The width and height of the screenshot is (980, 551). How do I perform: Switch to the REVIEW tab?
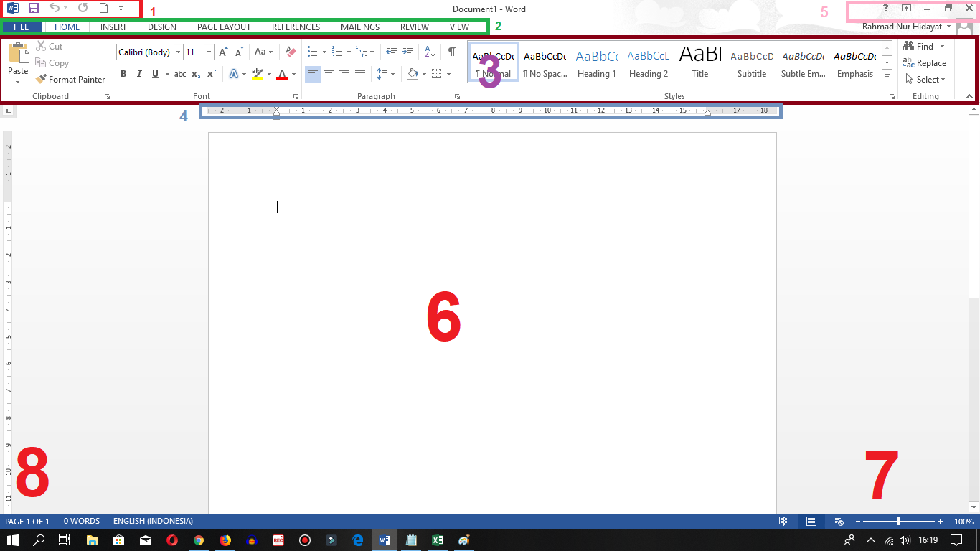click(415, 27)
